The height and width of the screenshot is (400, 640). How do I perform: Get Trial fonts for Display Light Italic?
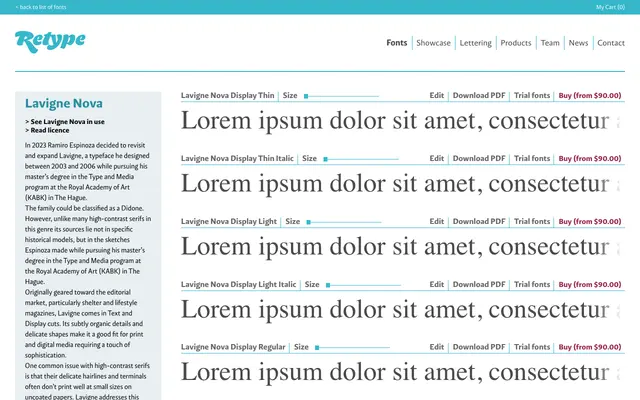pos(532,284)
